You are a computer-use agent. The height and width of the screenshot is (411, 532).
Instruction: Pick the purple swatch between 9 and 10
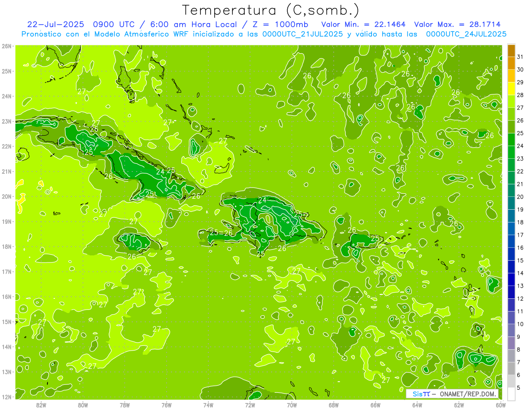[x=512, y=330]
